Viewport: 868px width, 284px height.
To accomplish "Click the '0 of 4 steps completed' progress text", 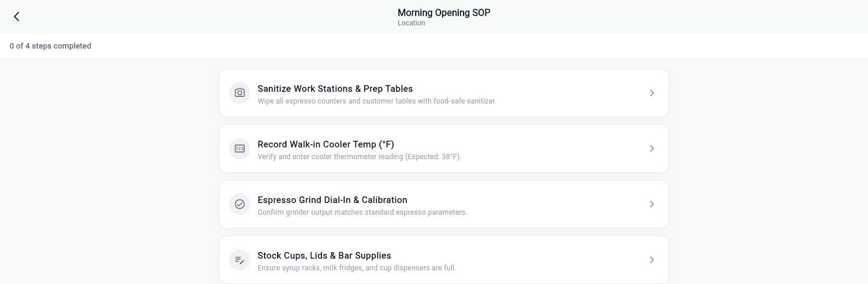I will [x=50, y=46].
